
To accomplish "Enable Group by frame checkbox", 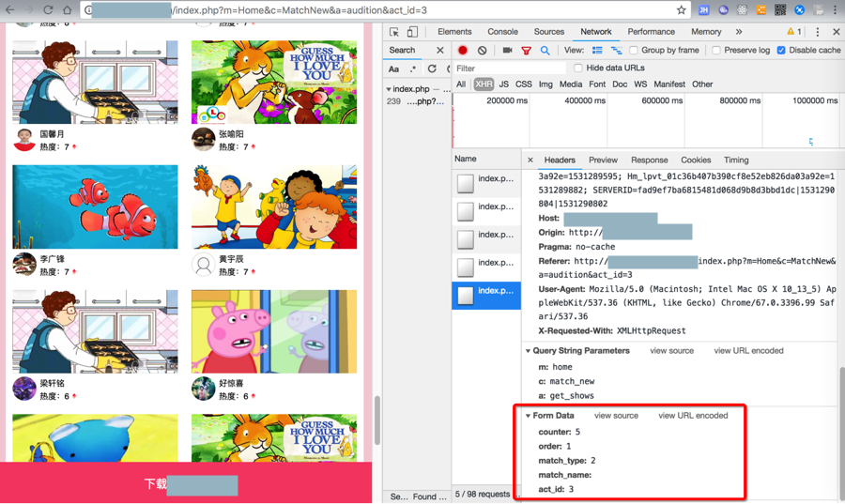I will coord(634,50).
